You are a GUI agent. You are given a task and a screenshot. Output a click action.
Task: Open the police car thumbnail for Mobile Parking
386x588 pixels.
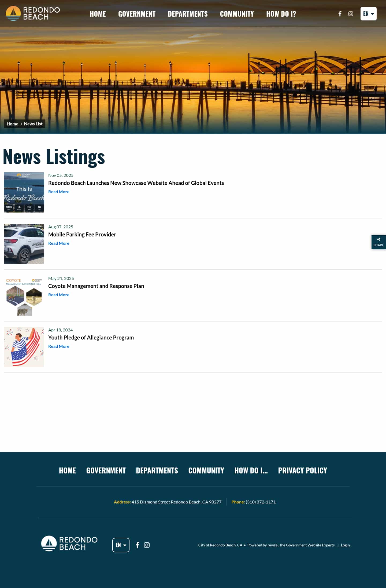point(24,244)
